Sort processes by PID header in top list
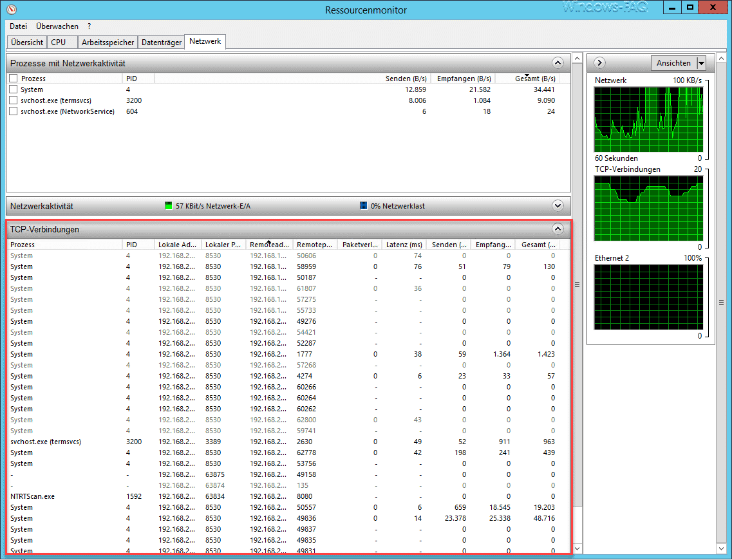 point(138,79)
